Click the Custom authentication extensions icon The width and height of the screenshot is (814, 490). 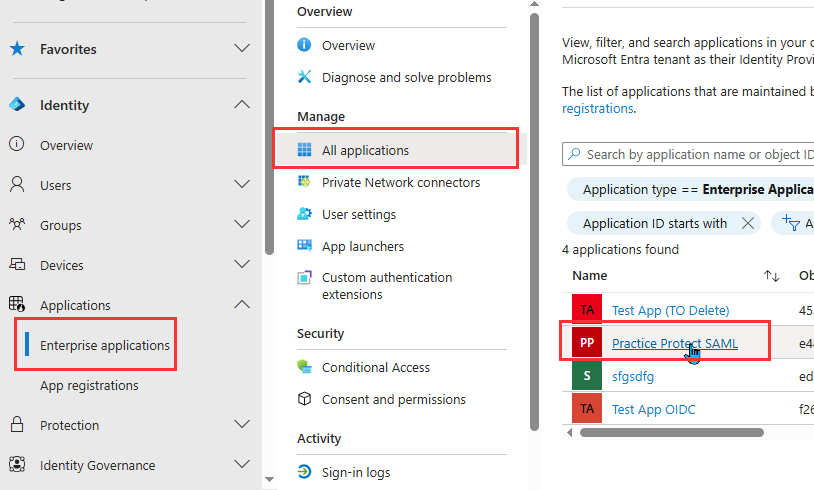pos(304,278)
